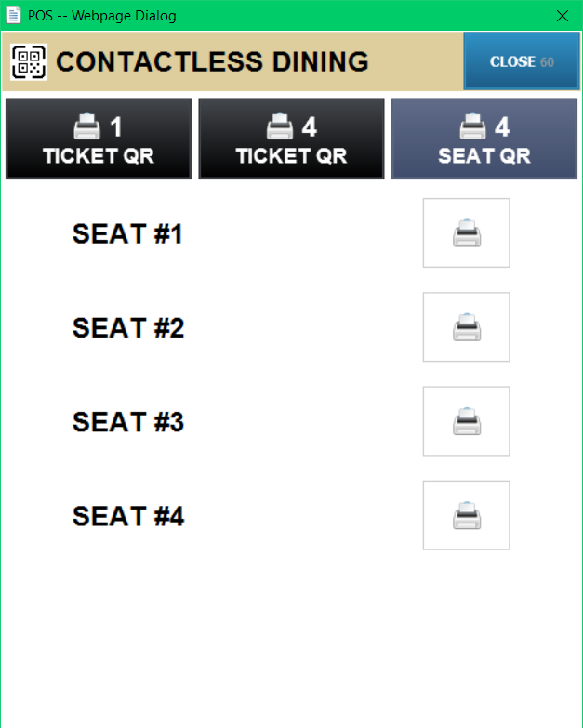This screenshot has width=583, height=728.
Task: Switch to the 4 Ticket QR option
Action: pos(291,139)
